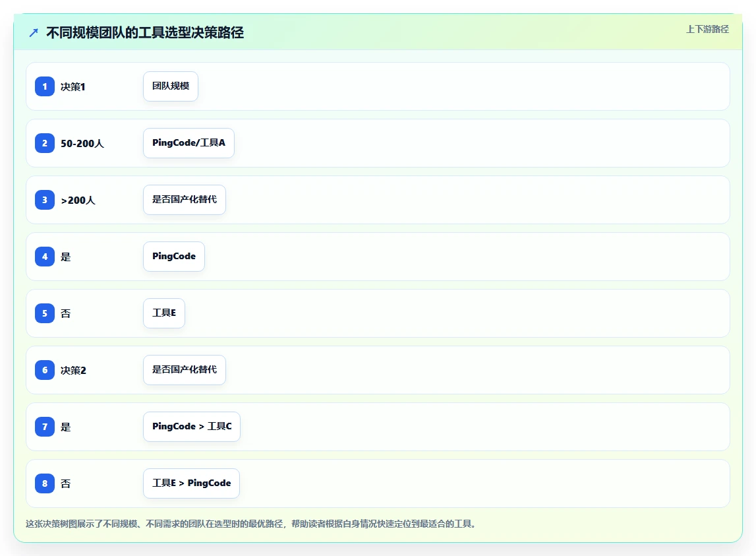Screen dimensions: 756x556
Task: Select the 决策2 label
Action: point(73,370)
